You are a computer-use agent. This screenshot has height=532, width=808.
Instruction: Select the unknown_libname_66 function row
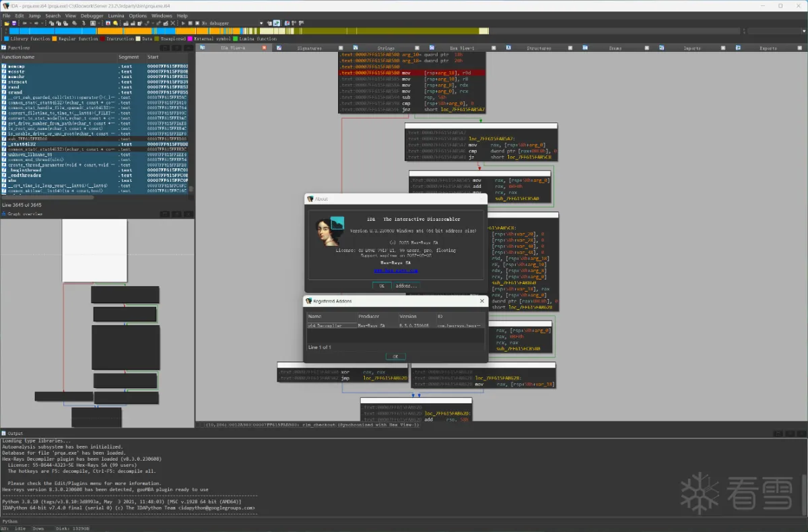click(94, 154)
